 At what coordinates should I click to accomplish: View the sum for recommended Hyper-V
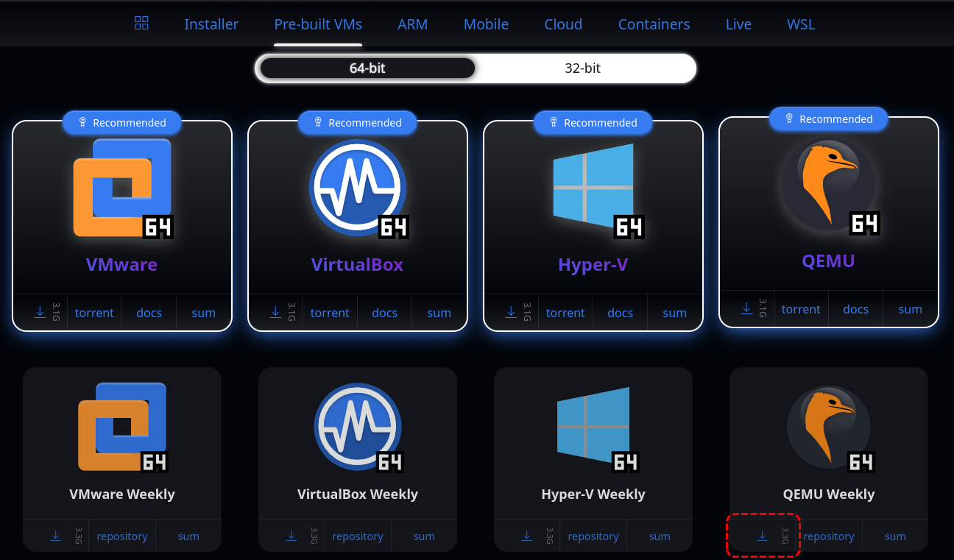(x=674, y=313)
